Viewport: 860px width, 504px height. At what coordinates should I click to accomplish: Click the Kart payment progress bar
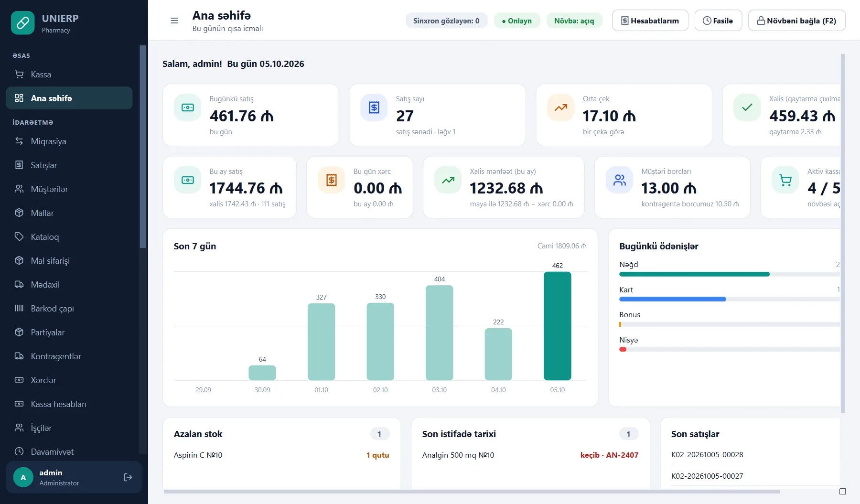[x=730, y=299]
